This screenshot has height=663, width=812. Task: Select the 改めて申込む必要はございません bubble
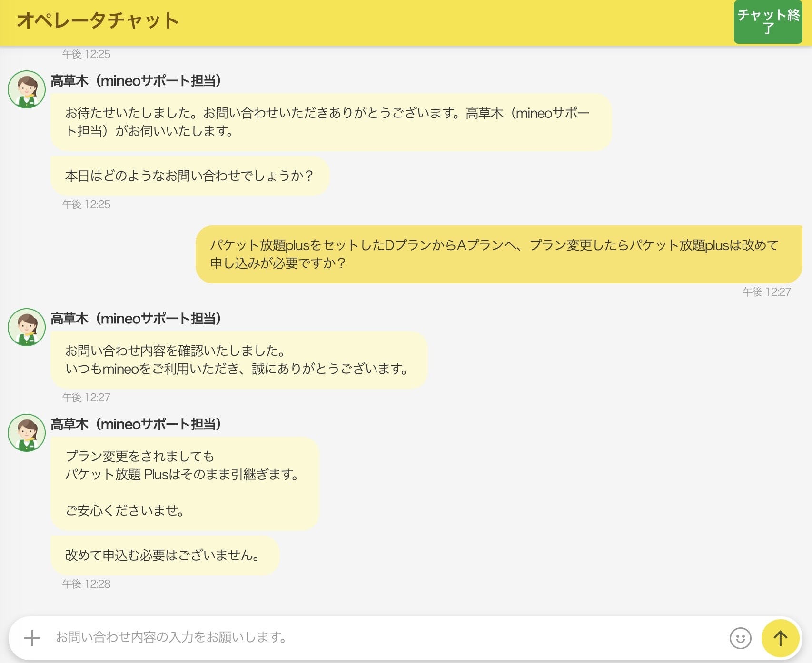tap(164, 556)
